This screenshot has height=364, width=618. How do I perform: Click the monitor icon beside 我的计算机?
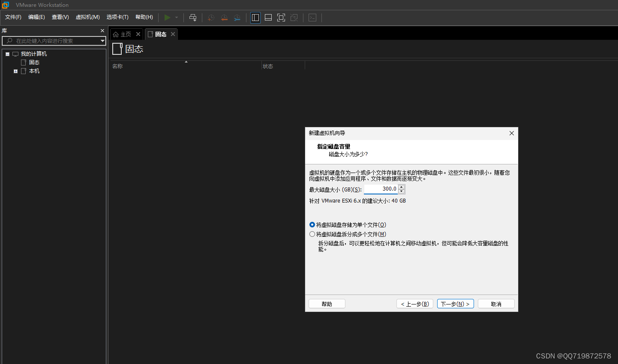click(15, 54)
